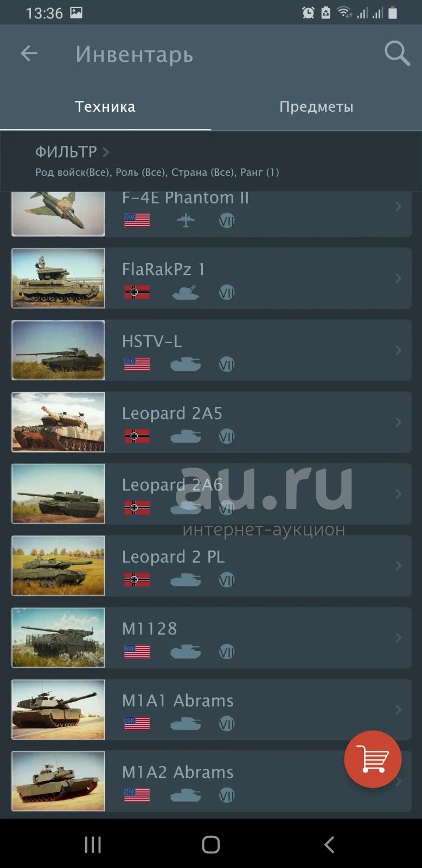Image resolution: width=422 pixels, height=868 pixels.
Task: Click the anti-air vehicle icon on FlaRakPz 1
Action: [186, 292]
